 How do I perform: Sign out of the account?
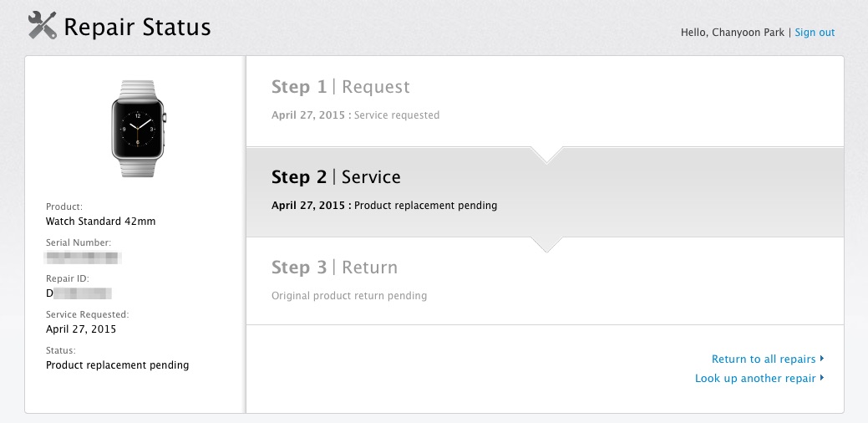815,33
